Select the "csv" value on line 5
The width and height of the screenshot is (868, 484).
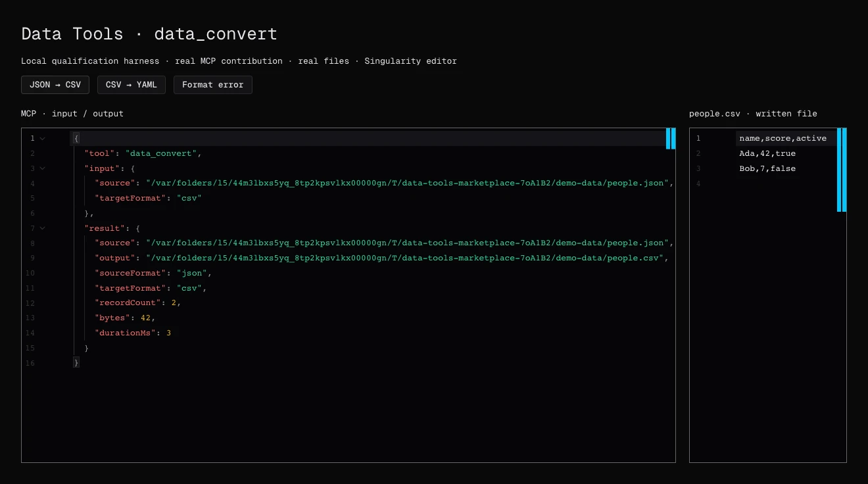[x=189, y=199]
